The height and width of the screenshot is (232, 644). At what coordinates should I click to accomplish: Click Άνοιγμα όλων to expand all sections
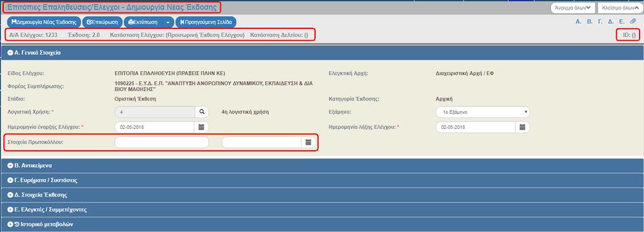tap(572, 8)
